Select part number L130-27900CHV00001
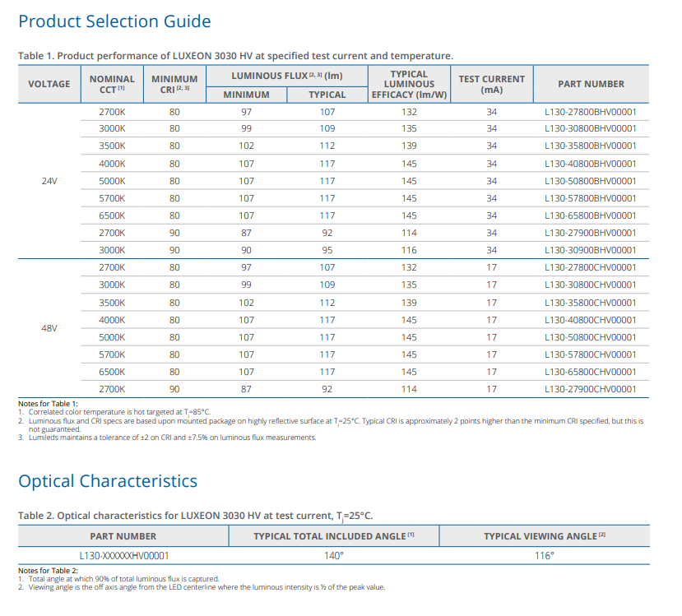 tap(590, 390)
